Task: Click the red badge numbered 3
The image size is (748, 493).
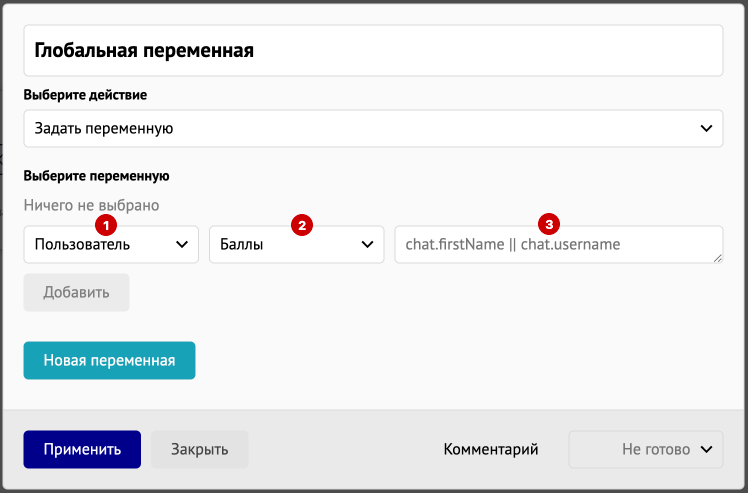Action: (549, 224)
